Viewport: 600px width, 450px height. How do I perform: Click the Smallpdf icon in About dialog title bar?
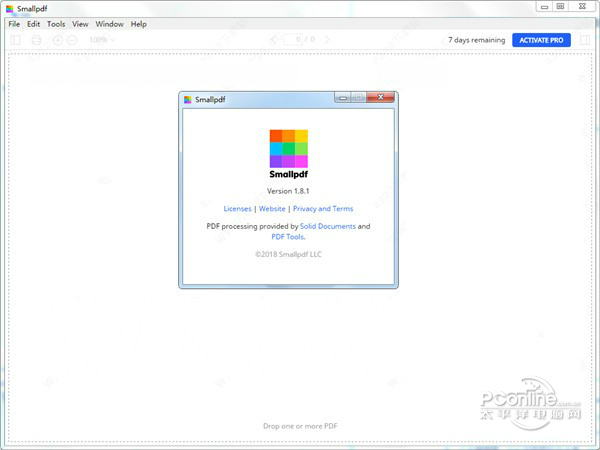(188, 99)
